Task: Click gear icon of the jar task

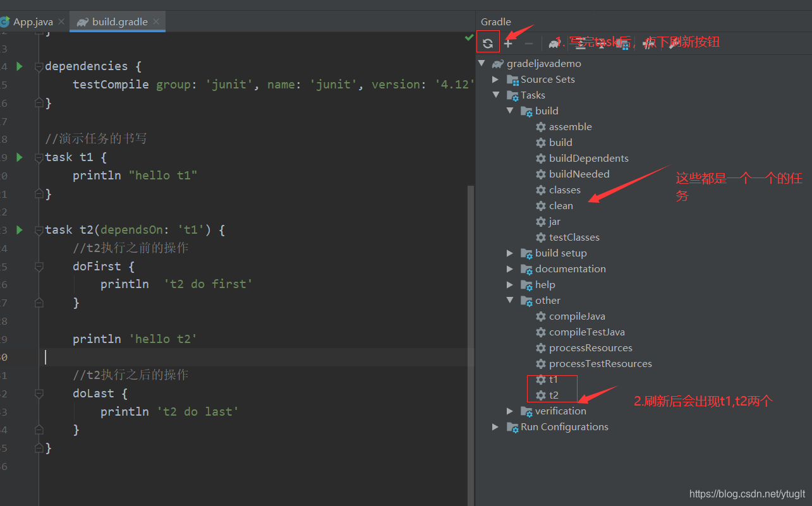Action: tap(541, 221)
